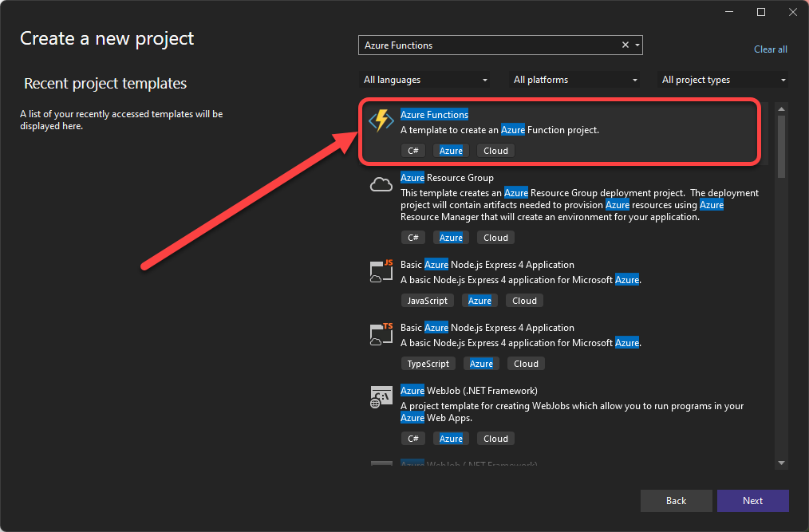The height and width of the screenshot is (532, 809).
Task: Click the Cloud tag under Azure Resource Group
Action: click(x=495, y=238)
